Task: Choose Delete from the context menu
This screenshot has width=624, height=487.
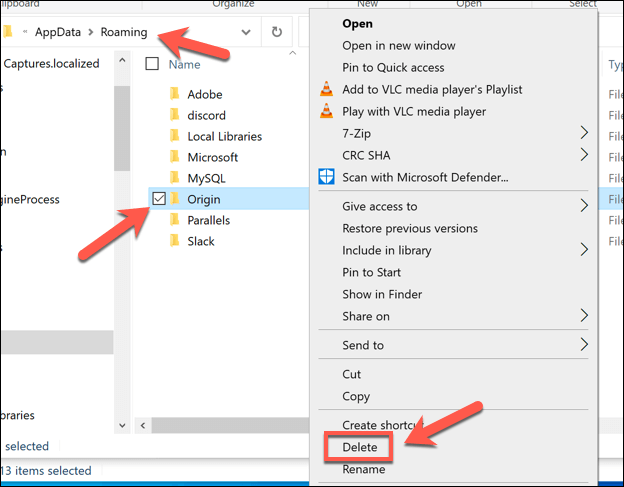Action: (x=360, y=447)
